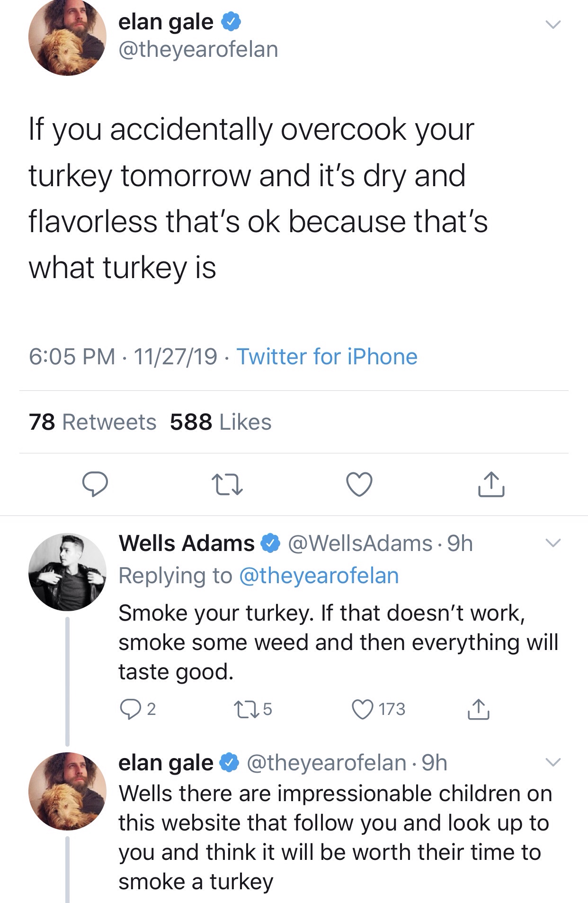Tap the blue verified badge beside Wells Adams
Viewport: 588px width, 903px height.
(x=271, y=543)
